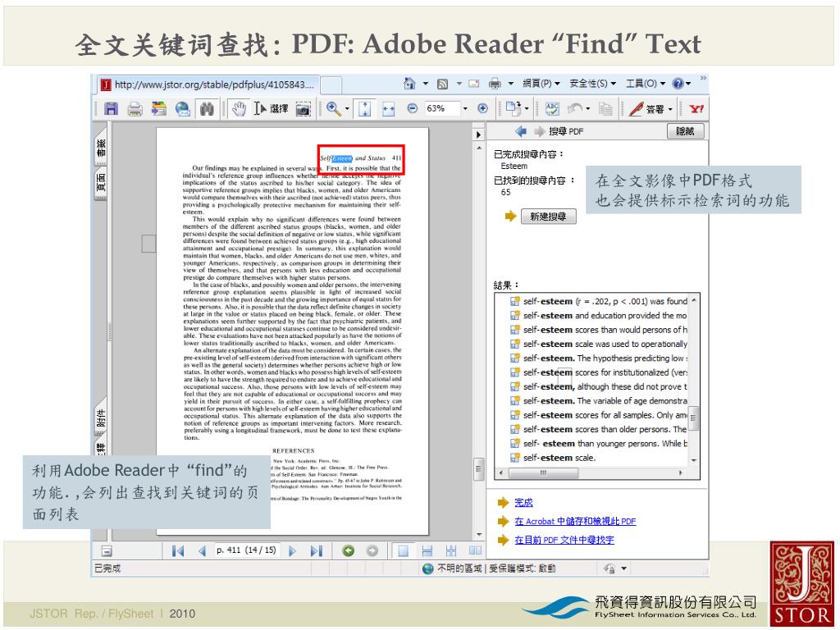Click the undo arrow icon
The width and height of the screenshot is (840, 630).
[575, 109]
